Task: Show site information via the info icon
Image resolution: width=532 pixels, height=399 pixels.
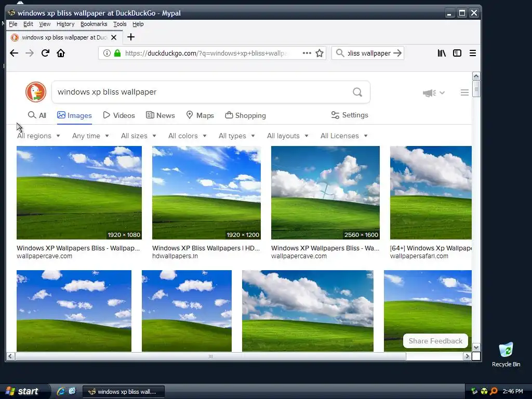Action: [107, 54]
